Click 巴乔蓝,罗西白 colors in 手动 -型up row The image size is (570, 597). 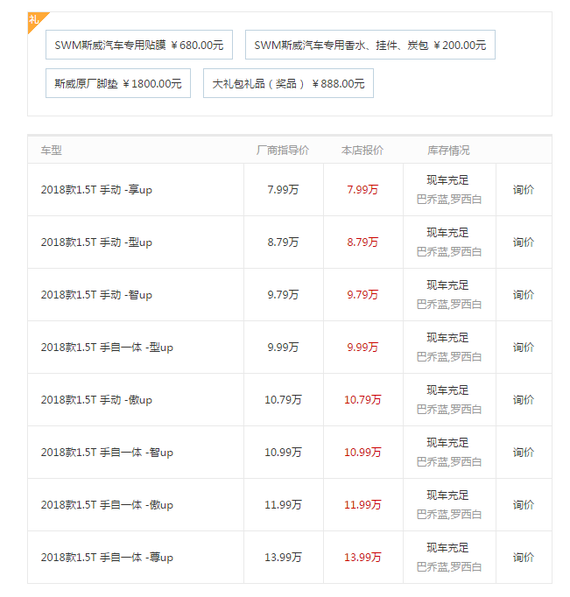click(449, 252)
